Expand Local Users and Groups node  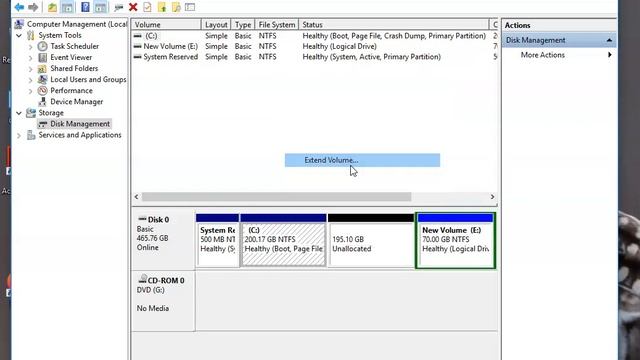[31, 80]
